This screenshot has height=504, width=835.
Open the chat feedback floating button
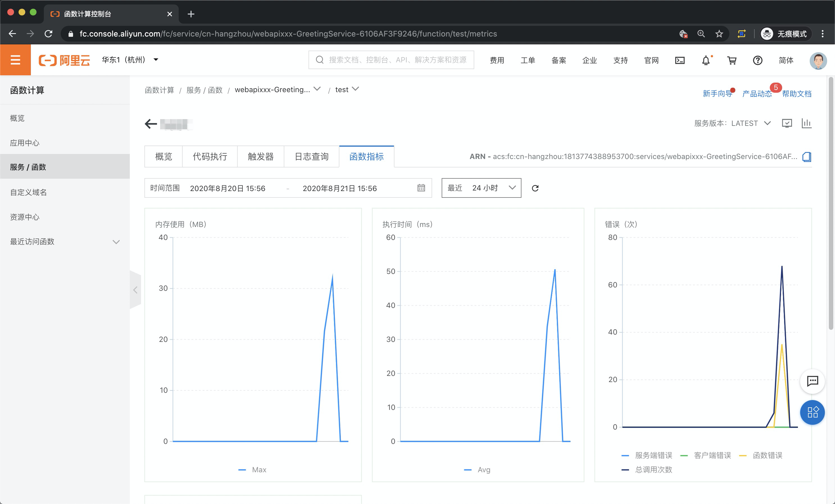(x=812, y=381)
